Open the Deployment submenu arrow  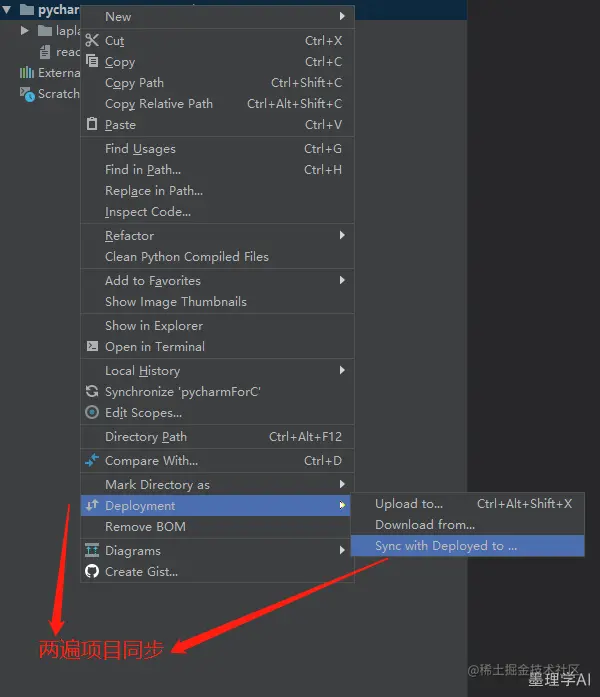click(342, 505)
